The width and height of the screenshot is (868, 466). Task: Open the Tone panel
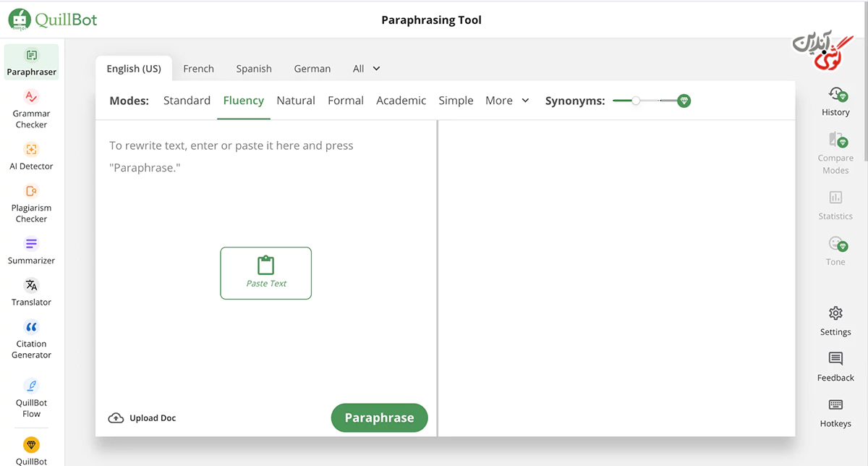pyautogui.click(x=835, y=250)
